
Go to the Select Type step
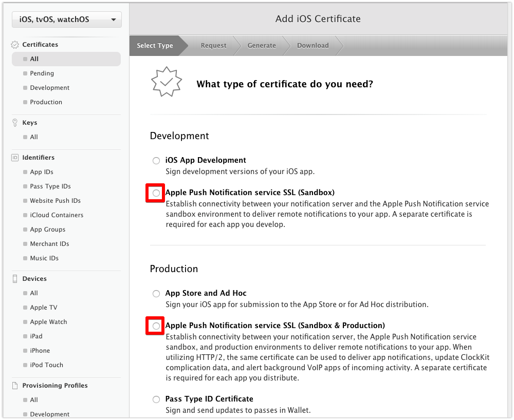tap(155, 46)
